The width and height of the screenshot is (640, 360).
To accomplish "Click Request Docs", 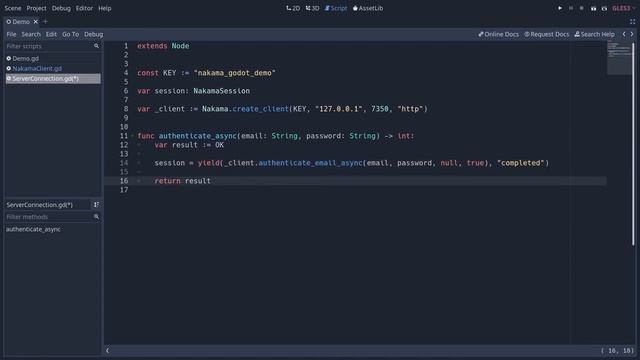I will 547,34.
